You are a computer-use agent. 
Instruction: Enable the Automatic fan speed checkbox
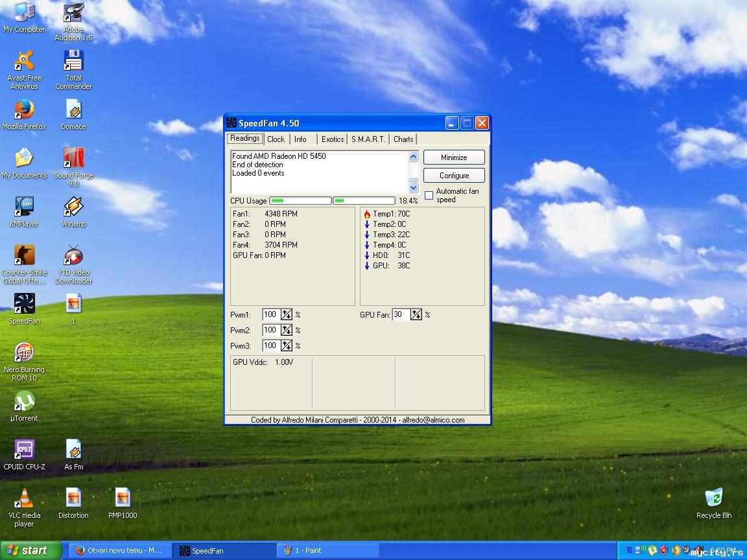pos(429,195)
